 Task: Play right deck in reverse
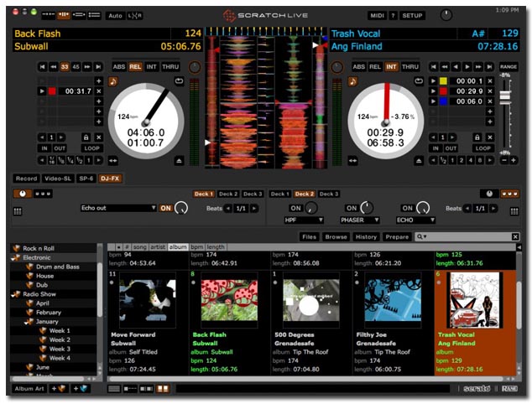[456, 67]
